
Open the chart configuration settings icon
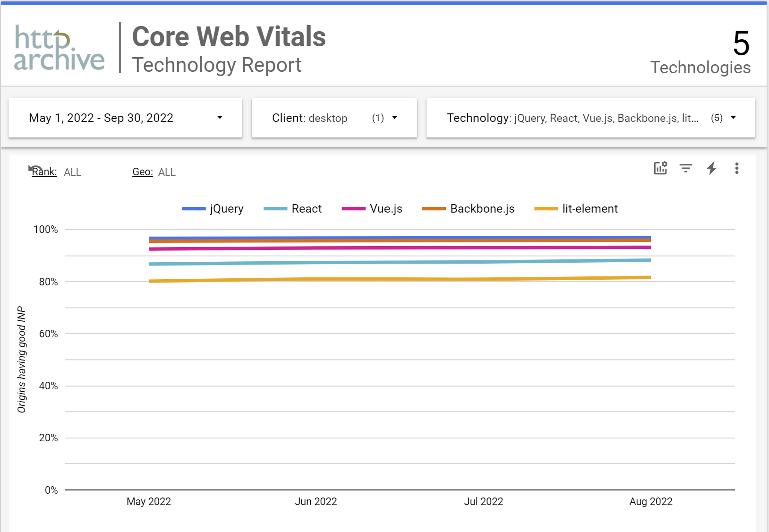click(x=660, y=168)
